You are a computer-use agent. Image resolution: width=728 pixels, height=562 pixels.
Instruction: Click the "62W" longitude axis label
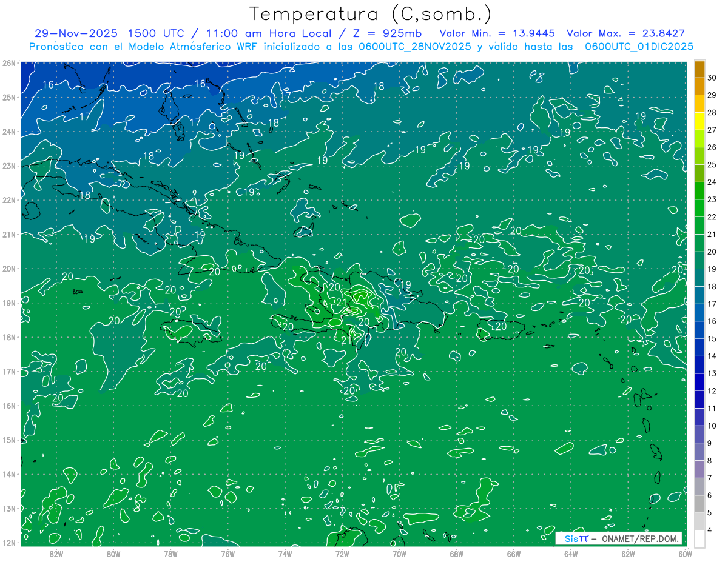coord(628,554)
